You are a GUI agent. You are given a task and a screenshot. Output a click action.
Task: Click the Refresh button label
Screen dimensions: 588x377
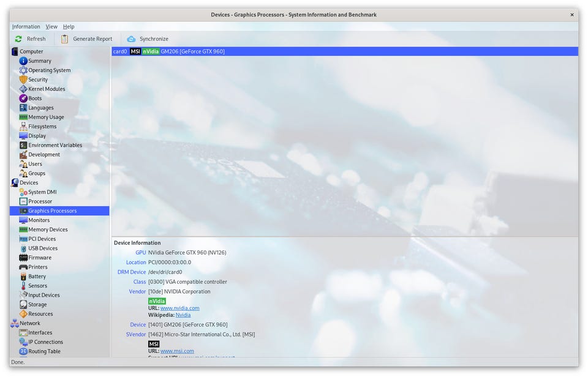[36, 39]
